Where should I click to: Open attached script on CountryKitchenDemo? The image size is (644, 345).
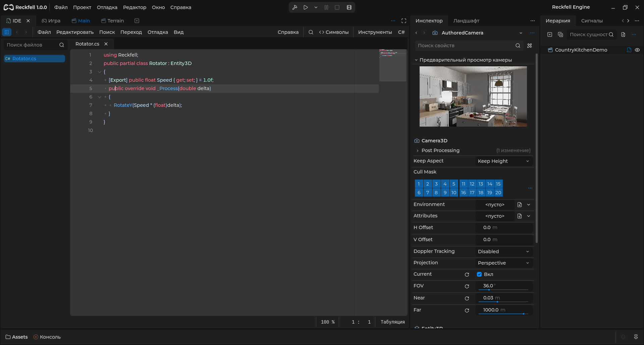tap(629, 50)
